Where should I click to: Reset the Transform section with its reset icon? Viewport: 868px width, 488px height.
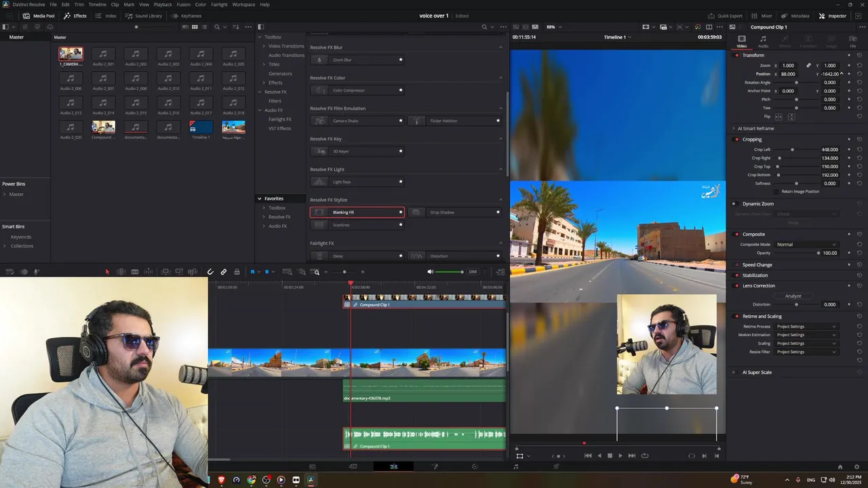[x=859, y=55]
